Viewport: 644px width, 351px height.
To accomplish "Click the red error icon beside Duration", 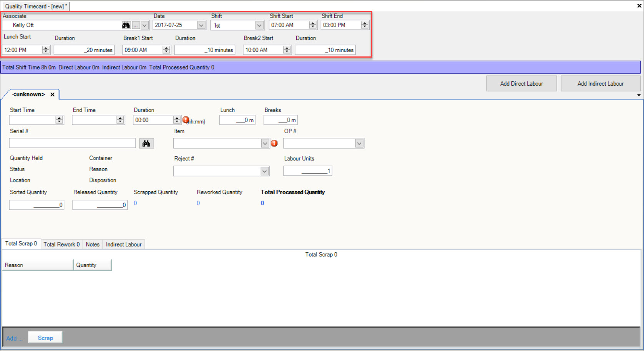I will (186, 120).
